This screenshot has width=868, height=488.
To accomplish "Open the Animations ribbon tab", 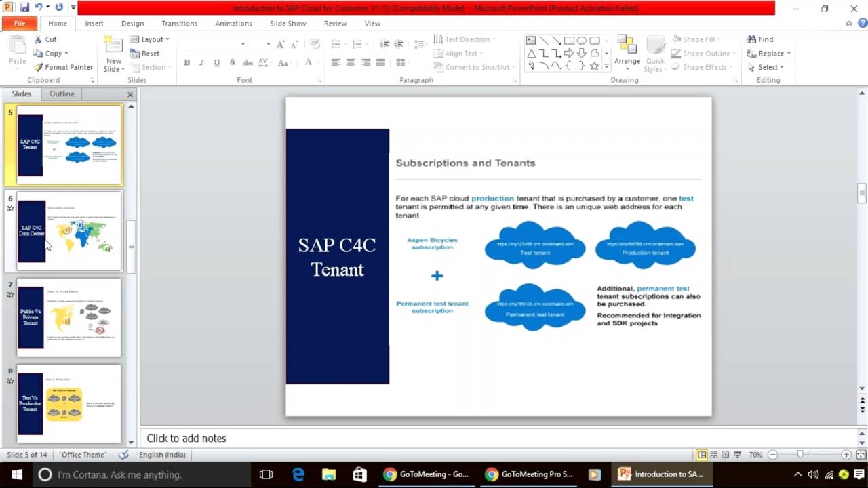I will [x=233, y=23].
